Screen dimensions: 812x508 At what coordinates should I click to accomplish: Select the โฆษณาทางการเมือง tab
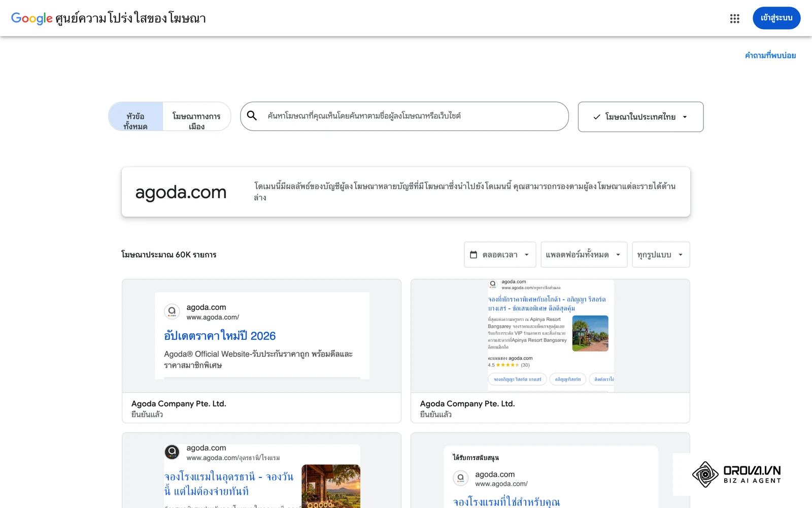[196, 116]
